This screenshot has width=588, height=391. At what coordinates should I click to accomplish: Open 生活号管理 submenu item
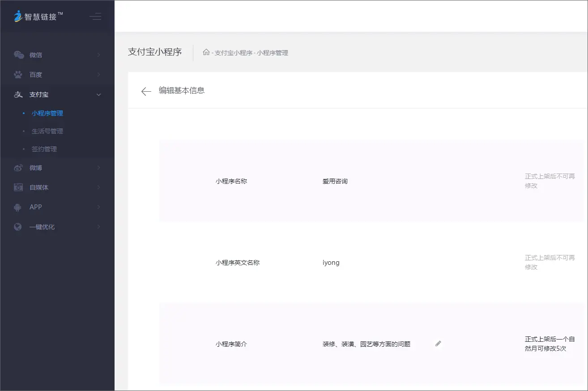point(47,131)
